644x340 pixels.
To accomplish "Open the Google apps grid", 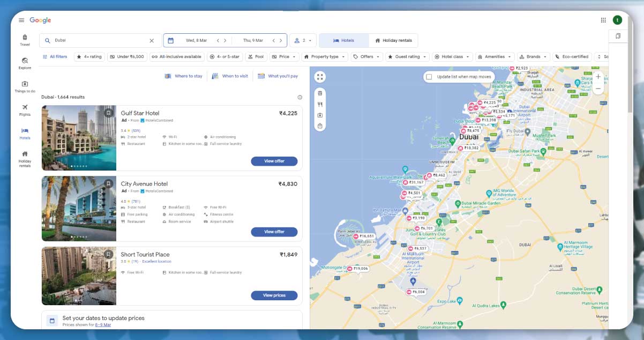I will [603, 20].
